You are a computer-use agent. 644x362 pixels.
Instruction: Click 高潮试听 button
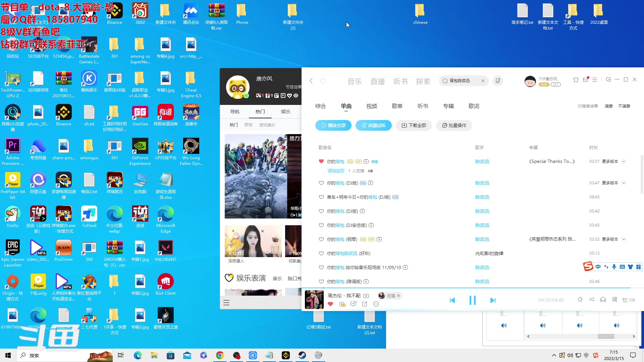pyautogui.click(x=373, y=125)
